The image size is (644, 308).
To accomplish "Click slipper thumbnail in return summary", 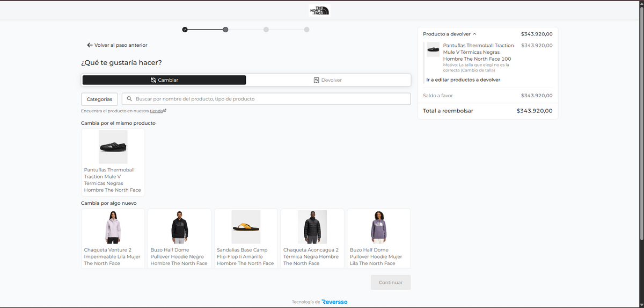I will click(x=433, y=49).
